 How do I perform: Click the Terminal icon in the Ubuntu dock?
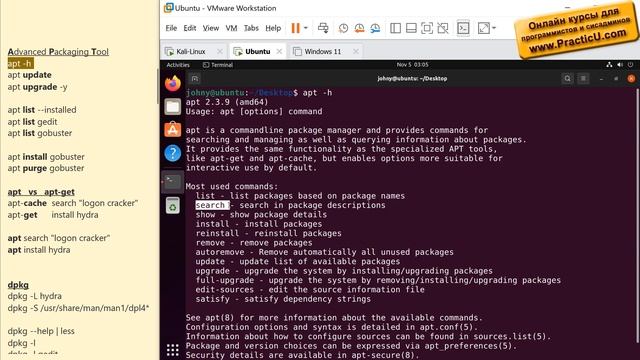click(x=173, y=181)
